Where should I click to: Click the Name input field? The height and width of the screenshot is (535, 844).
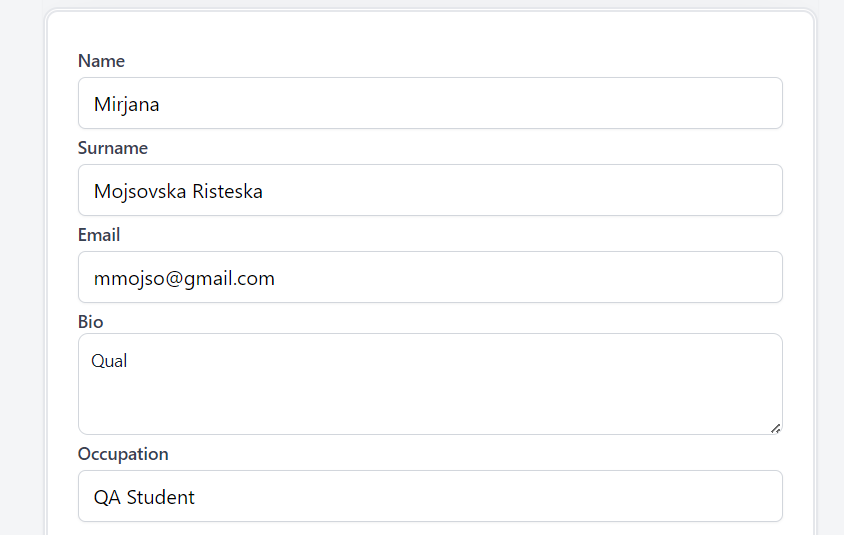pyautogui.click(x=430, y=103)
